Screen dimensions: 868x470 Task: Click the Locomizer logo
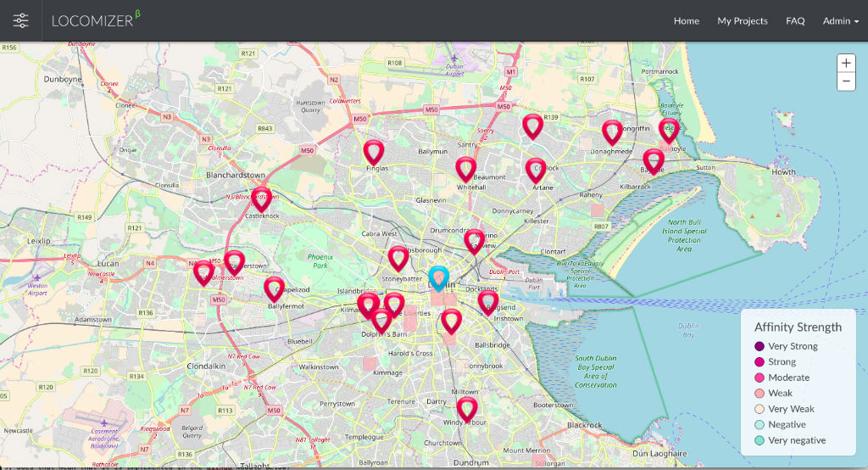click(x=93, y=20)
